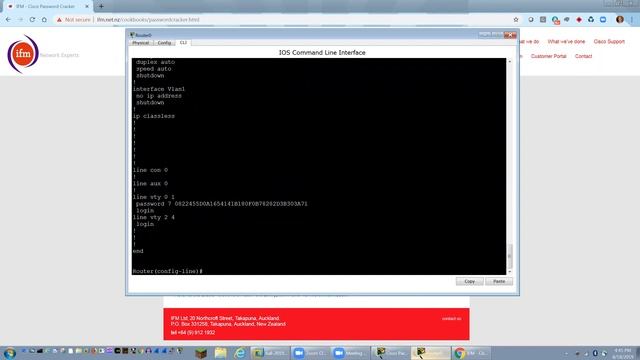Close the IFM Cisco Password Cracker tab
Image resolution: width=640 pixels, height=360 pixels.
point(87,6)
